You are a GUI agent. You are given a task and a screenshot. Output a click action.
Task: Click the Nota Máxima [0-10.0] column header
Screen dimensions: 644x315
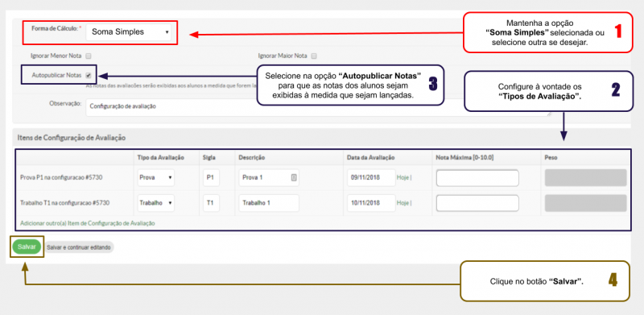465,158
